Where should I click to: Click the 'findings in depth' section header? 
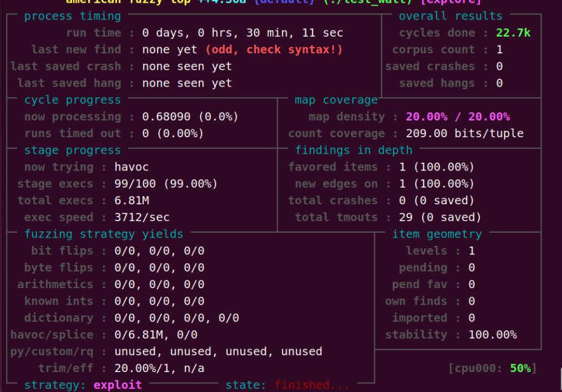coord(353,150)
